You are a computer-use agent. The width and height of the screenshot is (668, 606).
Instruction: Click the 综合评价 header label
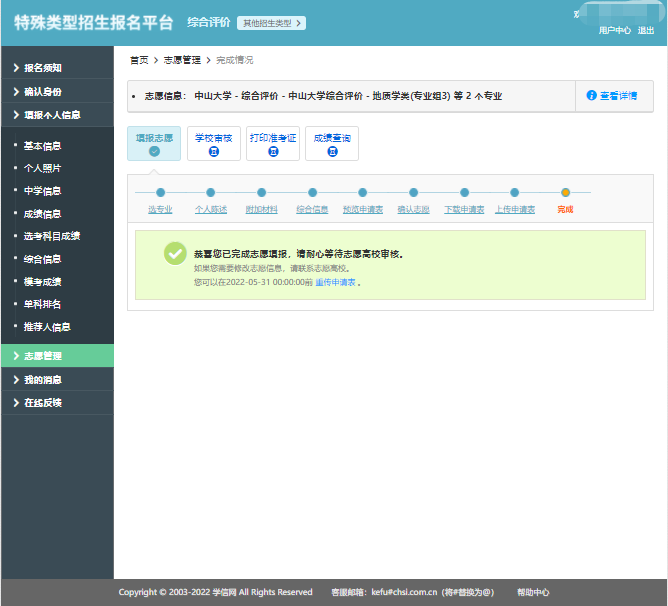[x=209, y=23]
